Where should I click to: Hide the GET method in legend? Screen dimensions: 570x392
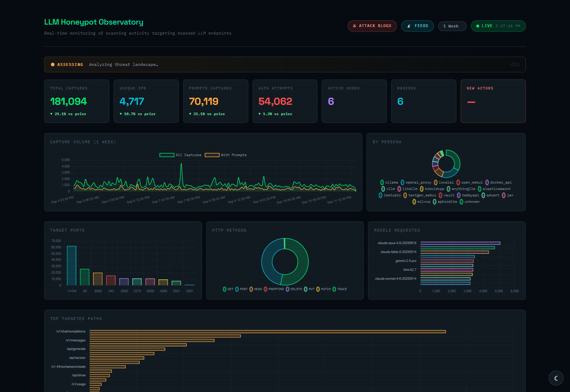[228, 289]
